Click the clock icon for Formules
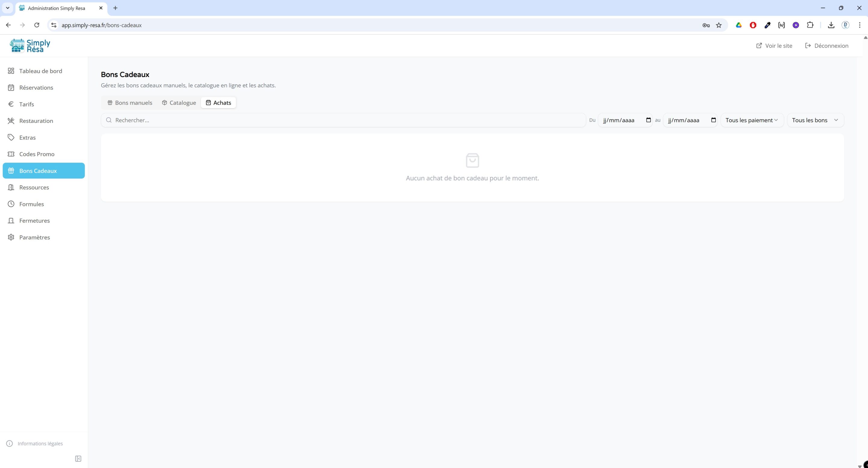868x468 pixels. (11, 204)
